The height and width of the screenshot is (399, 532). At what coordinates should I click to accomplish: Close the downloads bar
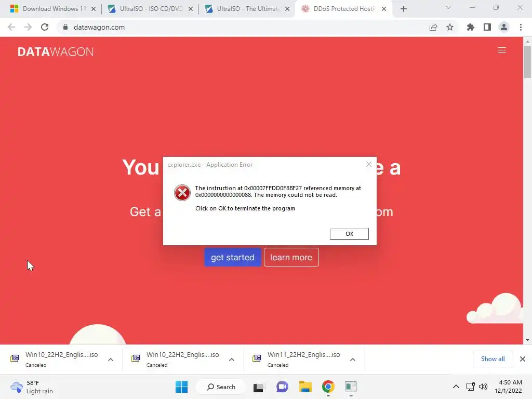[x=523, y=359]
